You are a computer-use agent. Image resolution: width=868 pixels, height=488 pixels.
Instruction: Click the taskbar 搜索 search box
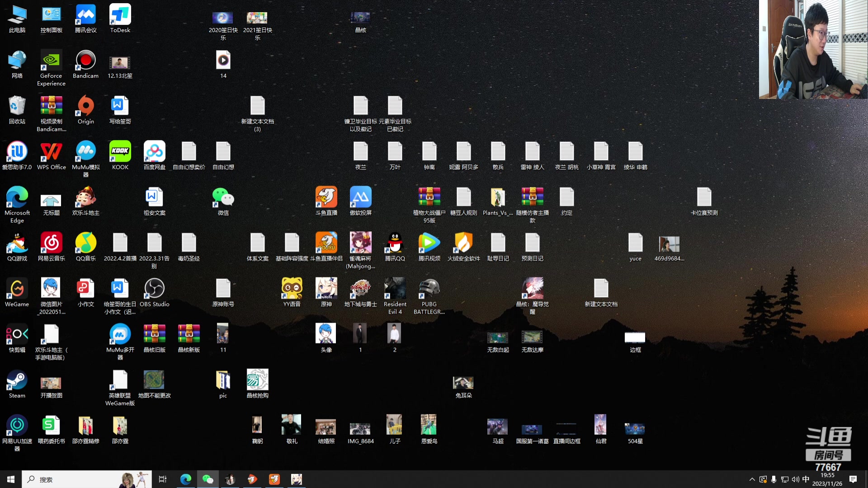[x=87, y=479]
